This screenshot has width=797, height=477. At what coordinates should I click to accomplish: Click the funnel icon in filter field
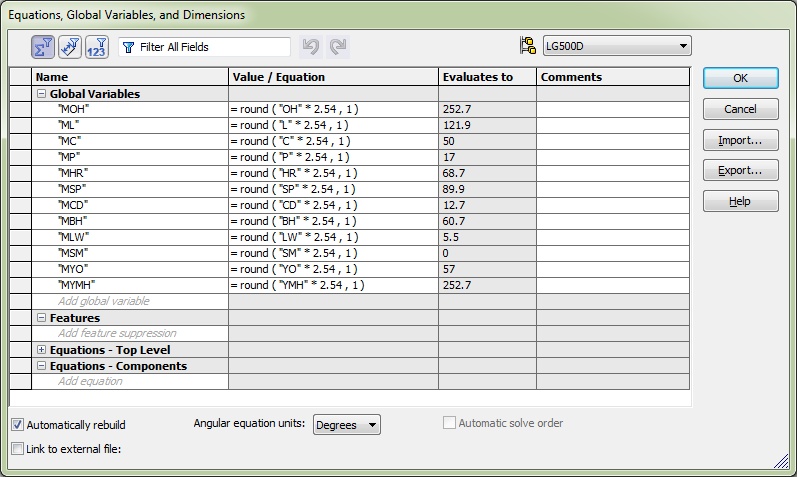pyautogui.click(x=129, y=47)
